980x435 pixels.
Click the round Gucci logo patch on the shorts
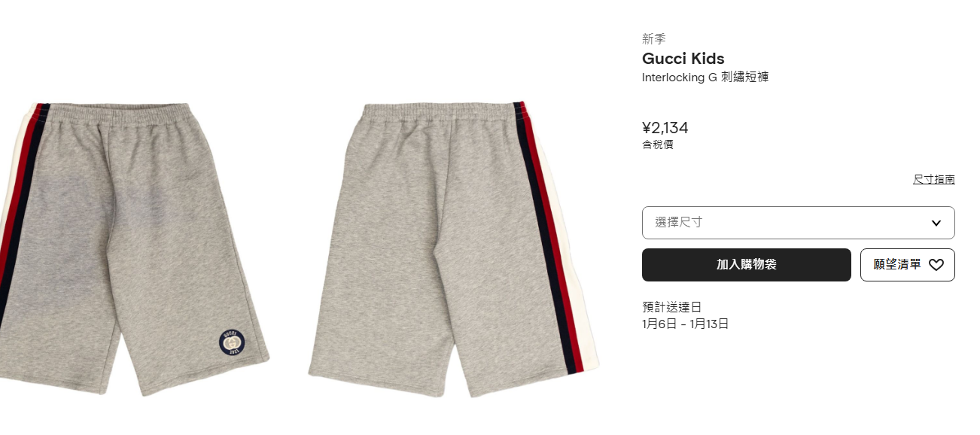pyautogui.click(x=231, y=342)
